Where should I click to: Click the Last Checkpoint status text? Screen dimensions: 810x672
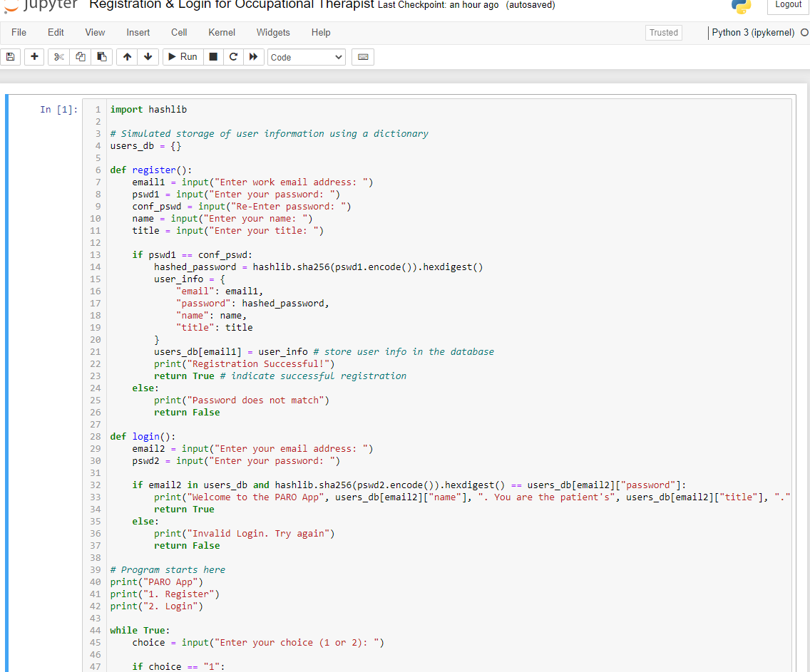pyautogui.click(x=439, y=5)
